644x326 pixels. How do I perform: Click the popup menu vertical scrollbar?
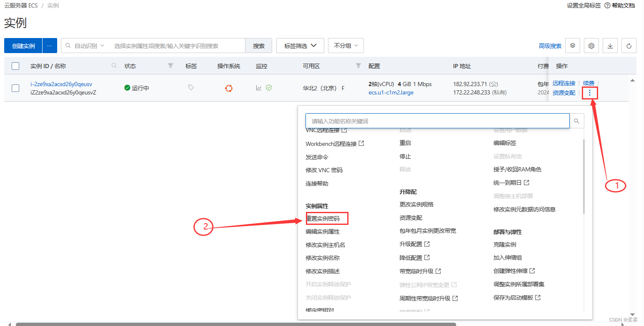[583, 176]
